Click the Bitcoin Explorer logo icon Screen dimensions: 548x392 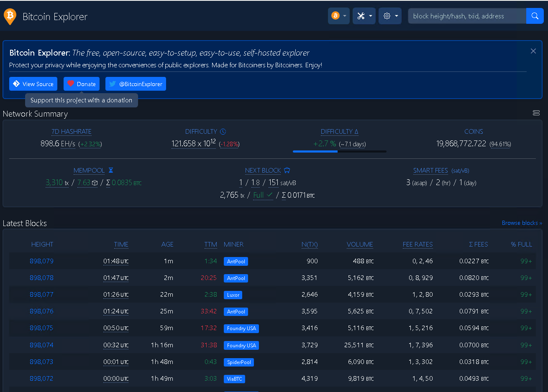tap(10, 16)
